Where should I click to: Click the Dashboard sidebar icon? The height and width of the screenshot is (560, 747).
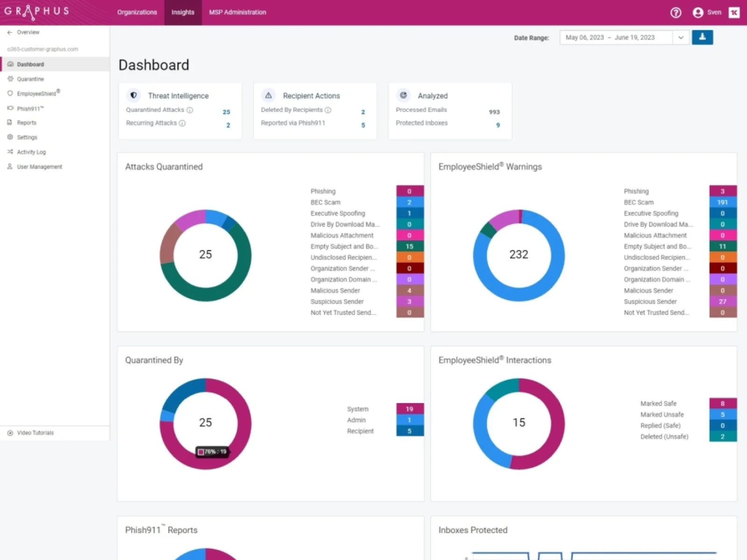pyautogui.click(x=10, y=64)
